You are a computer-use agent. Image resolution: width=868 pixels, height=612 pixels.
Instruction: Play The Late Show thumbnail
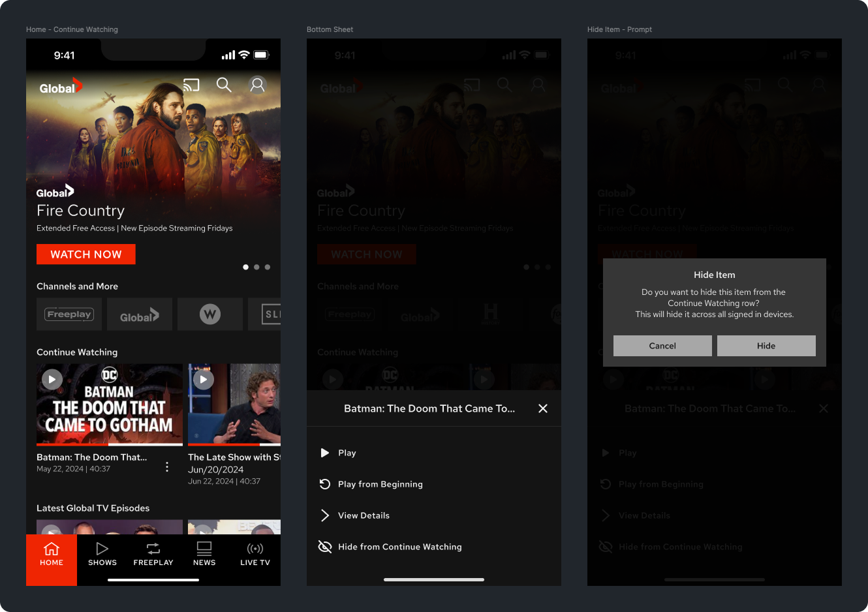click(x=234, y=404)
